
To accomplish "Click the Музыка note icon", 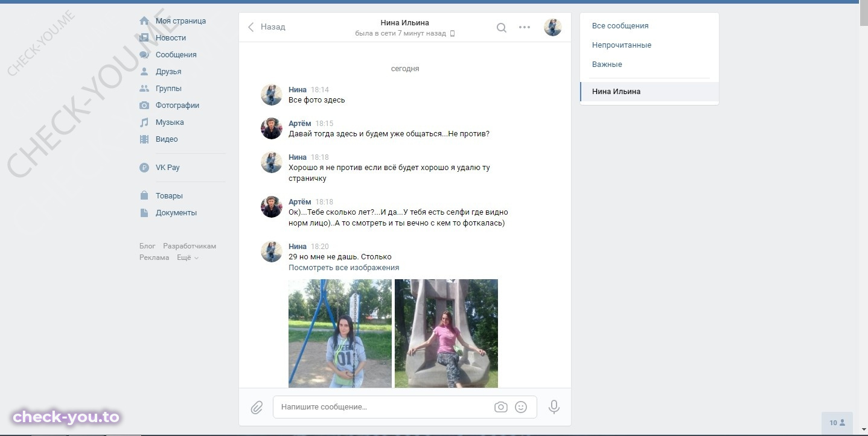I will coord(144,122).
